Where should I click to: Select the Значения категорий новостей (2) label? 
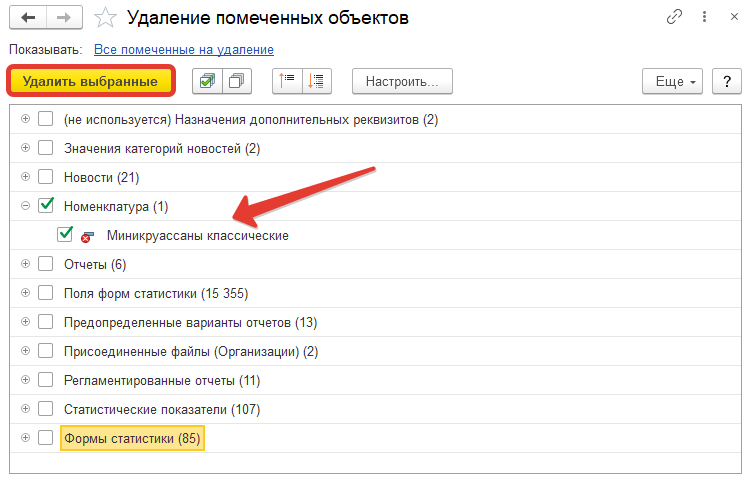click(162, 149)
